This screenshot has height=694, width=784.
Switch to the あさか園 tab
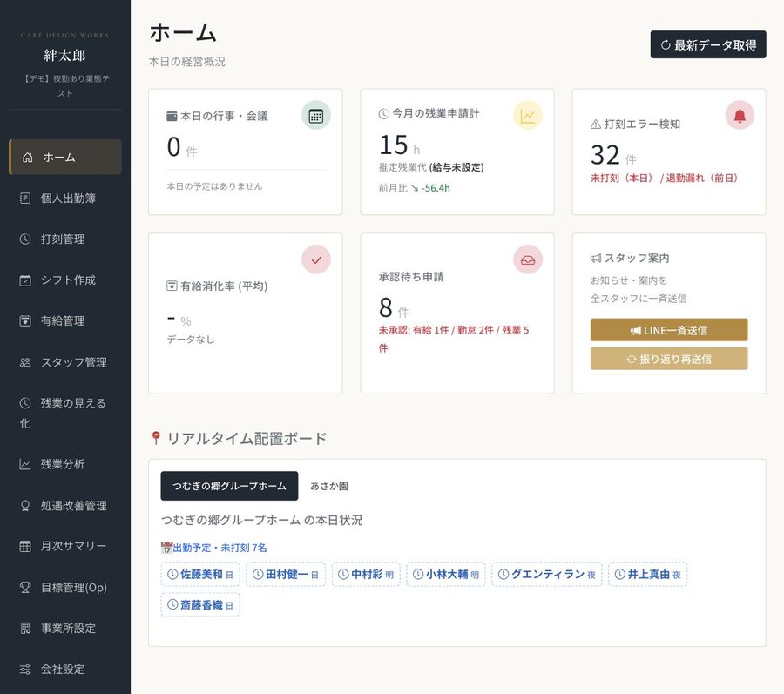tap(329, 486)
